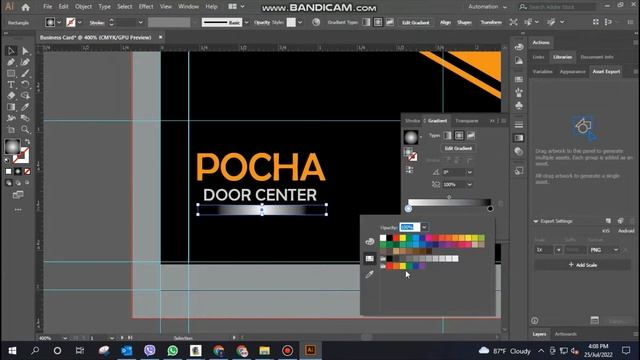This screenshot has width=640, height=360.
Task: Collapse the Export Settings section
Action: point(536,221)
